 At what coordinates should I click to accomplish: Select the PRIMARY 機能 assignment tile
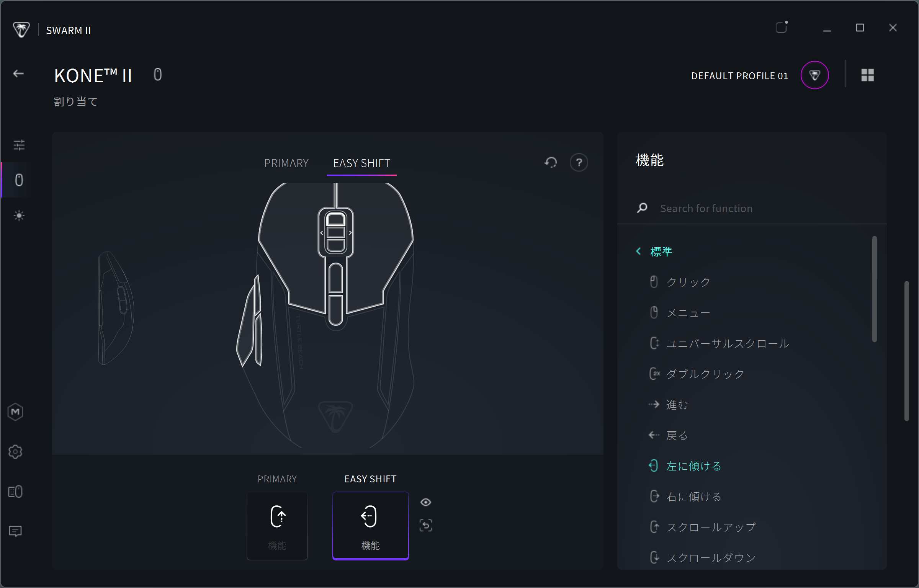click(x=277, y=526)
